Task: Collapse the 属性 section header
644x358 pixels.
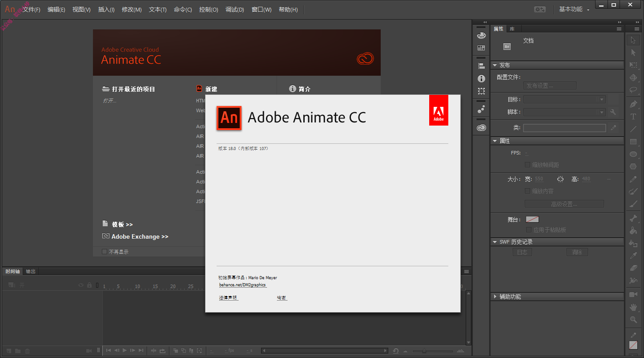Action: coord(495,141)
